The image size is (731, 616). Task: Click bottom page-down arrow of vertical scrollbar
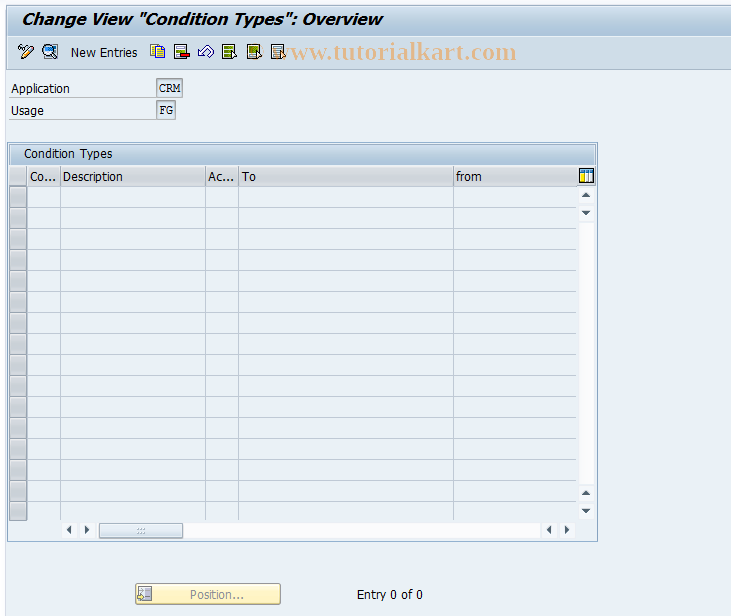586,511
